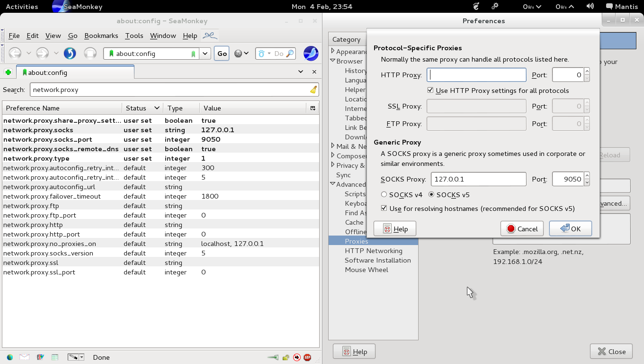Select the HTTP Networking category
This screenshot has width=644, height=364.
[x=374, y=251]
